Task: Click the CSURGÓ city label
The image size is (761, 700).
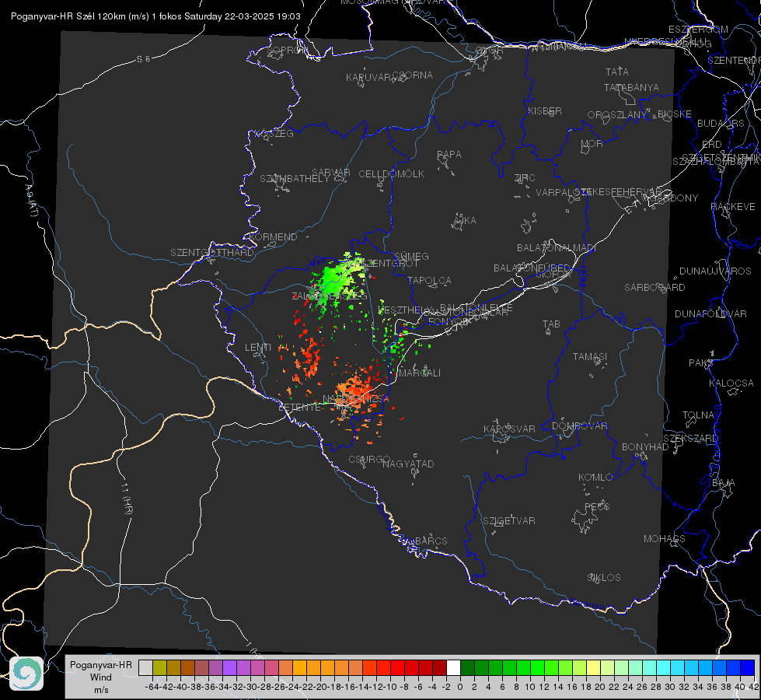Action: pyautogui.click(x=369, y=460)
